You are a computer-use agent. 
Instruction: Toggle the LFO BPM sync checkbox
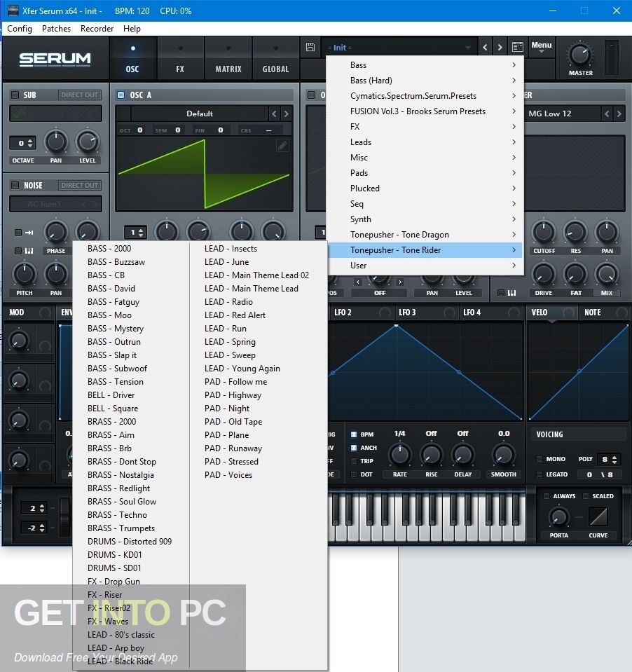tap(354, 434)
